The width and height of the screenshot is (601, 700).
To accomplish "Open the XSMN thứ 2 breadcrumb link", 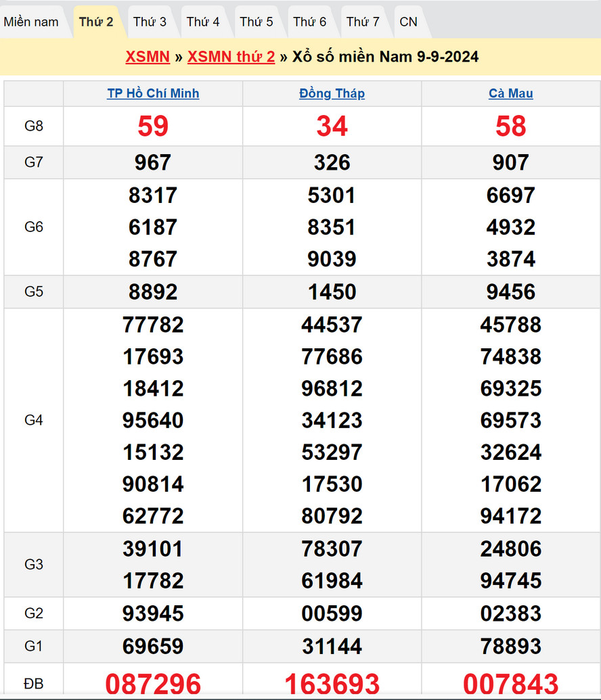I will tap(231, 57).
